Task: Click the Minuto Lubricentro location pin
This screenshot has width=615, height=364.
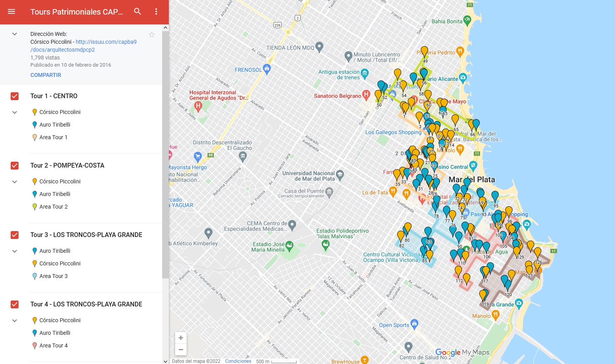Action: coord(348,56)
